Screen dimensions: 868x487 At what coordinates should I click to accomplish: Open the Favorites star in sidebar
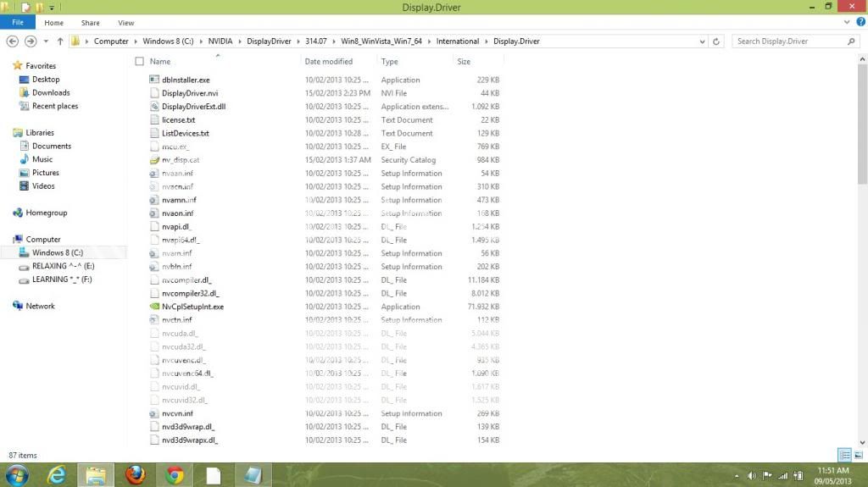(x=18, y=65)
